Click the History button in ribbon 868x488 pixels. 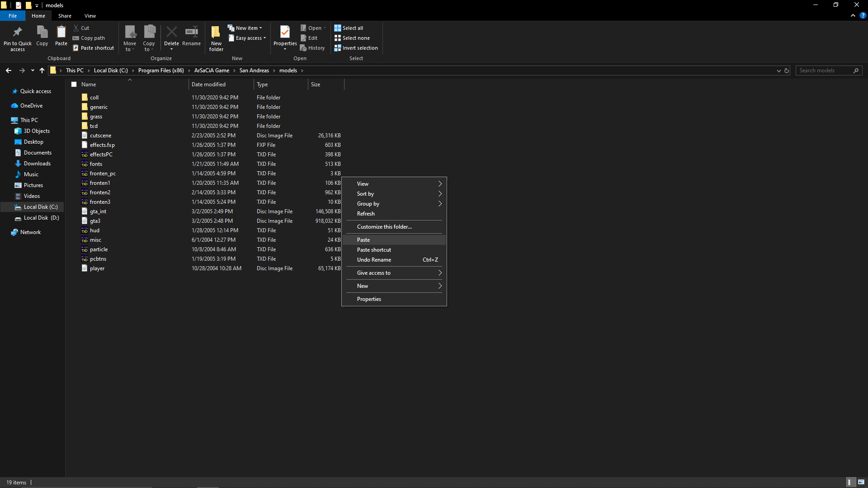click(312, 48)
